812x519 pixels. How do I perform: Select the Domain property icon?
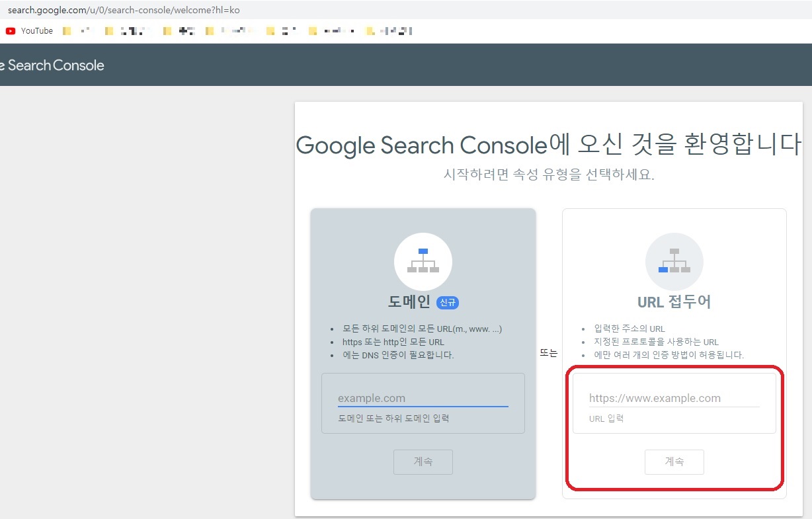tap(423, 262)
